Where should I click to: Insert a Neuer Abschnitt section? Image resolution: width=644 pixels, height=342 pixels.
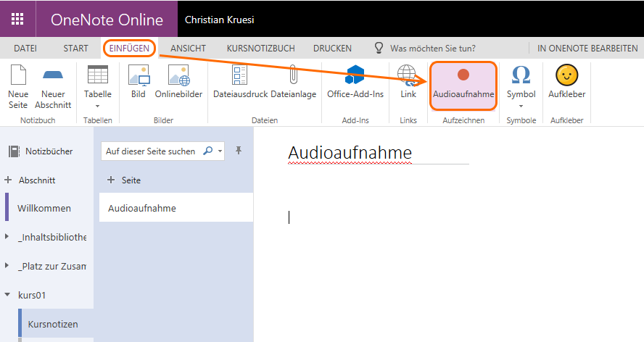pos(53,76)
